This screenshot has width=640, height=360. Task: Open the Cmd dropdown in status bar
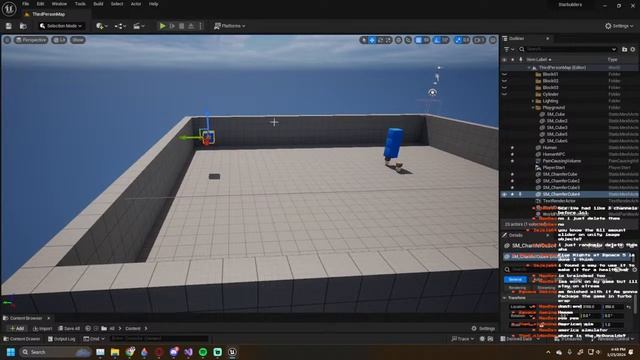point(94,339)
